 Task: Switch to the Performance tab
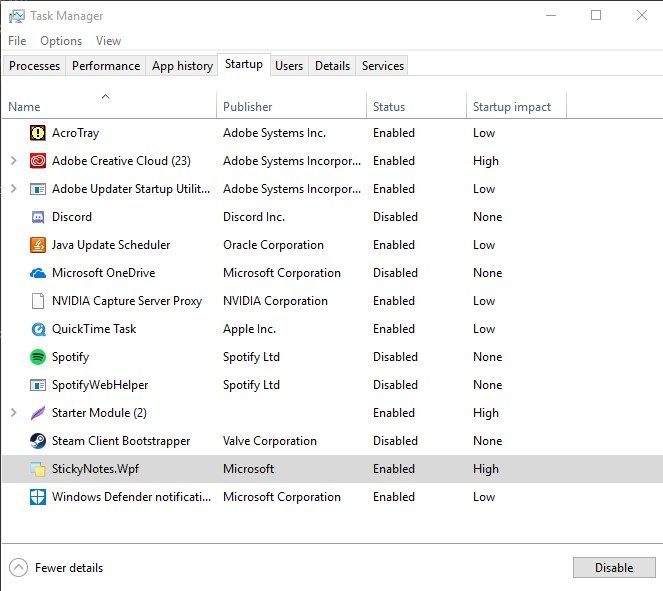pos(106,66)
